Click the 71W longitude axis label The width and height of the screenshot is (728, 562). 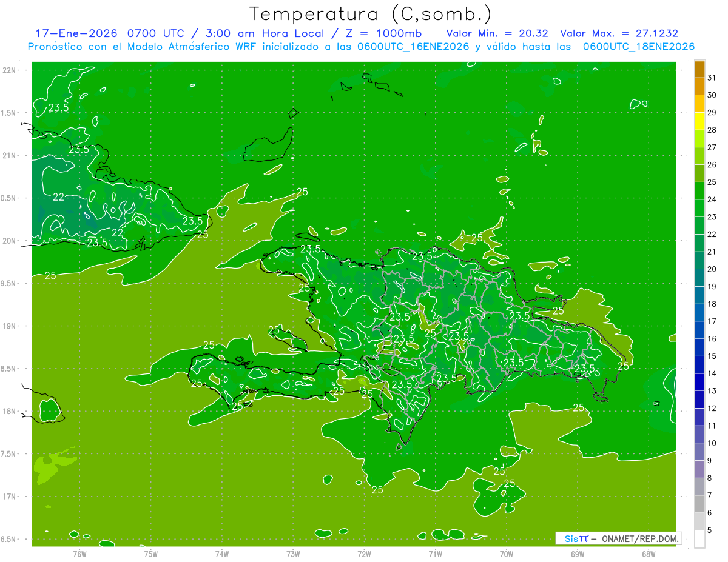coord(435,554)
